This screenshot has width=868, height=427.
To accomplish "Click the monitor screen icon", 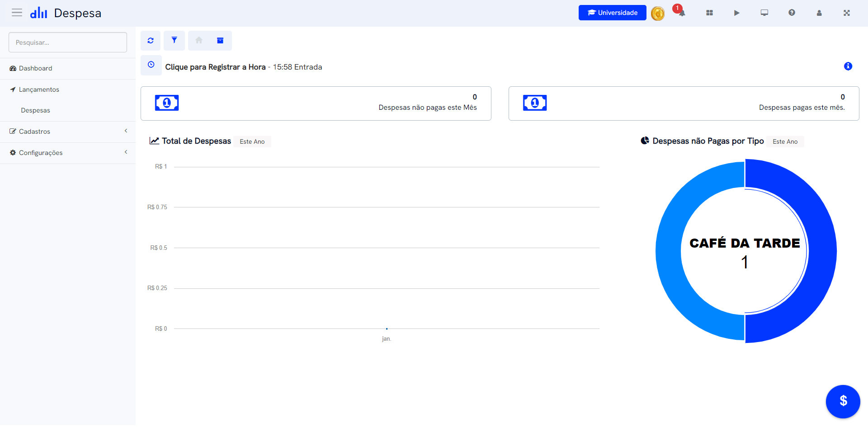I will coord(764,13).
